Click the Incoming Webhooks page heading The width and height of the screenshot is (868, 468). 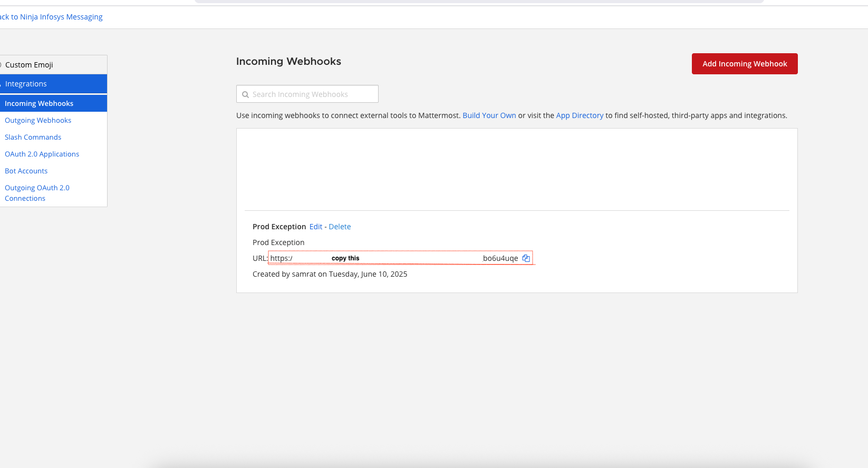288,62
